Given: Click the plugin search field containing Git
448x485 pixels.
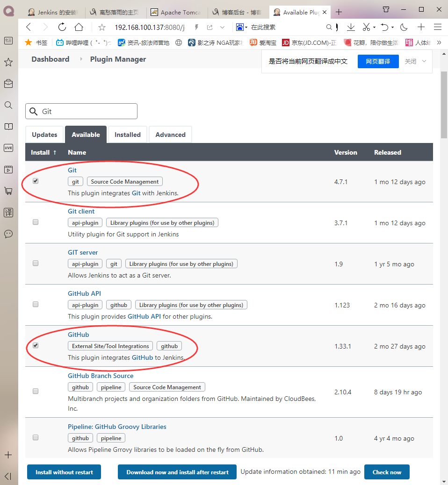Looking at the screenshot, I should click(x=81, y=111).
